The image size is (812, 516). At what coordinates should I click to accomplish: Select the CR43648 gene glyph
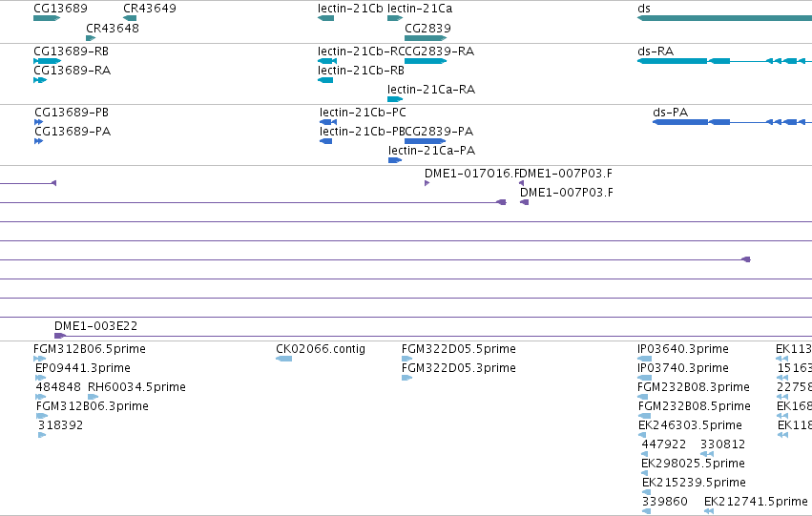click(91, 38)
